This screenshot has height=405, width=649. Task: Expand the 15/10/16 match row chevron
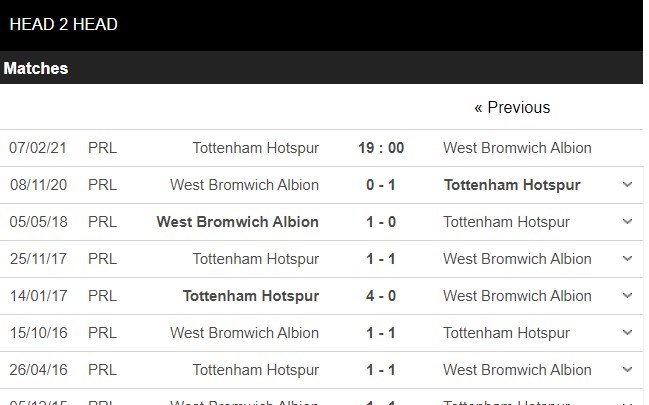coord(627,333)
